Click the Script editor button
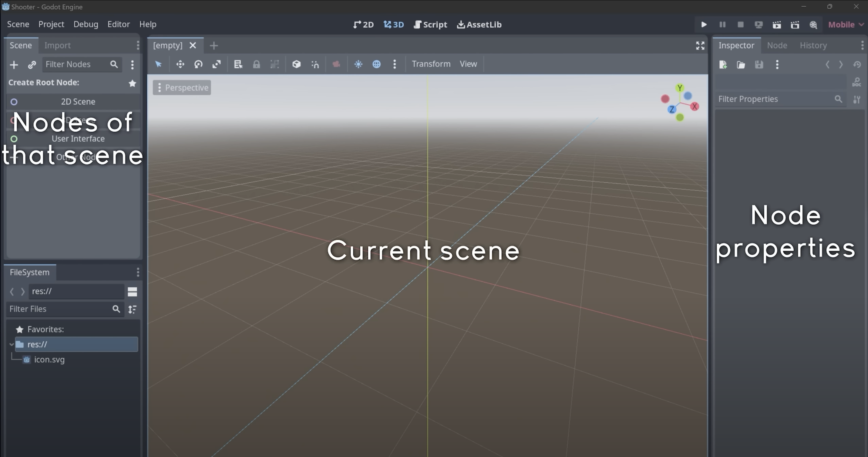The width and height of the screenshot is (868, 457). click(430, 24)
